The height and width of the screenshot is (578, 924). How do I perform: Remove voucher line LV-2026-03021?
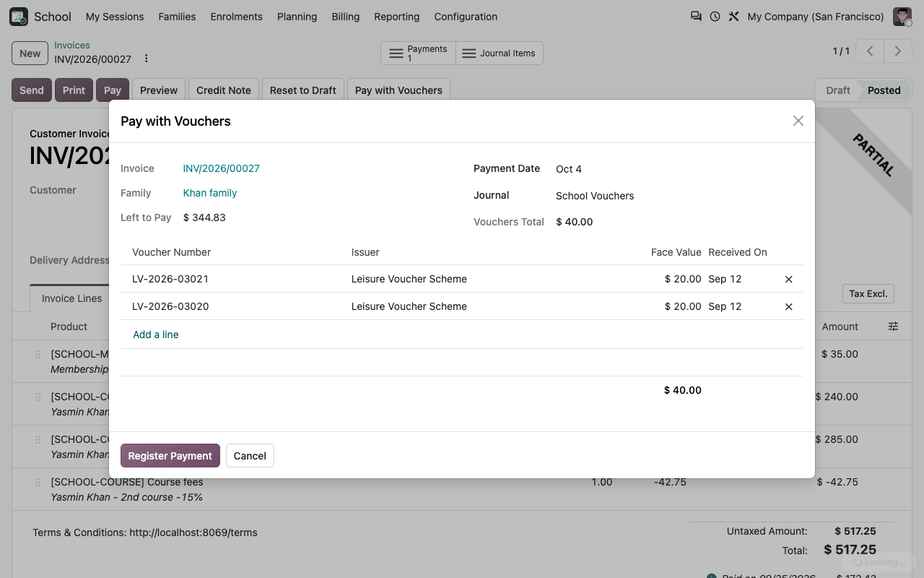click(788, 279)
